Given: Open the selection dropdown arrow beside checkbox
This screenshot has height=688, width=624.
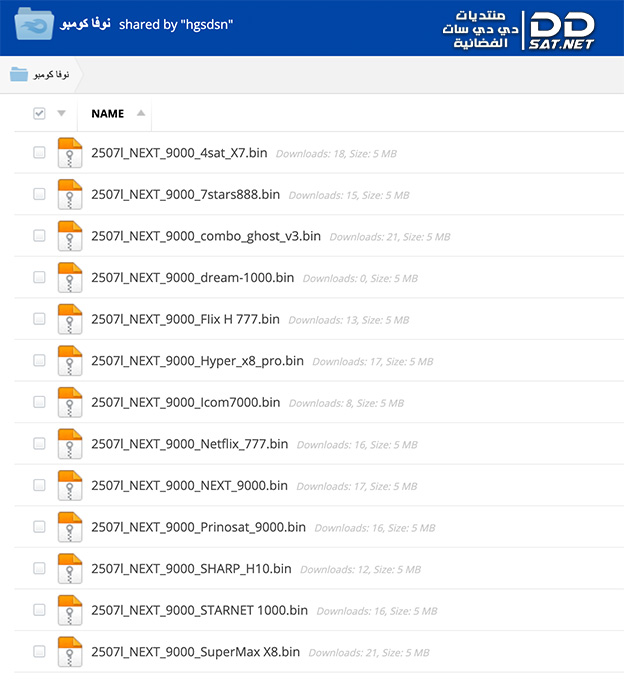Looking at the screenshot, I should (x=61, y=114).
